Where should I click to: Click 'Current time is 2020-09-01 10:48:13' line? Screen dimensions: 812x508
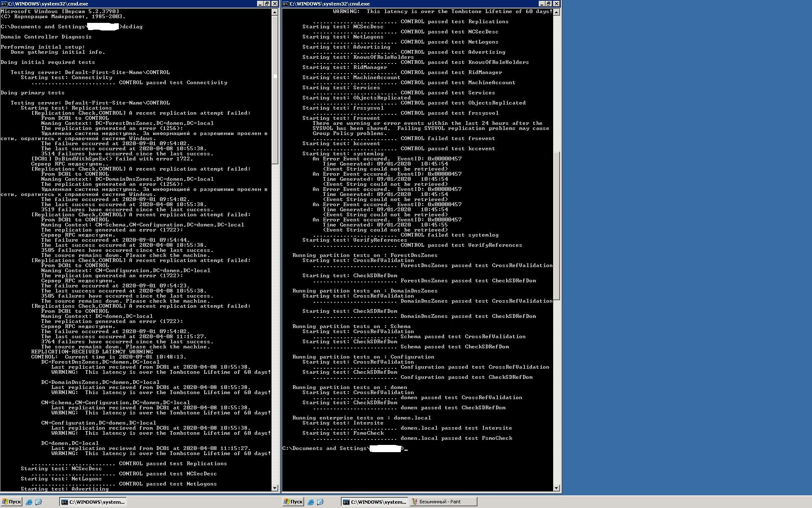[x=109, y=357]
